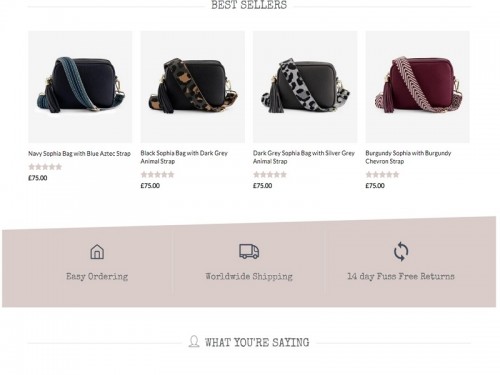Viewport: 500px width, 375px height.
Task: Open Black Sophia Bag with animal strap image
Action: pyautogui.click(x=192, y=87)
